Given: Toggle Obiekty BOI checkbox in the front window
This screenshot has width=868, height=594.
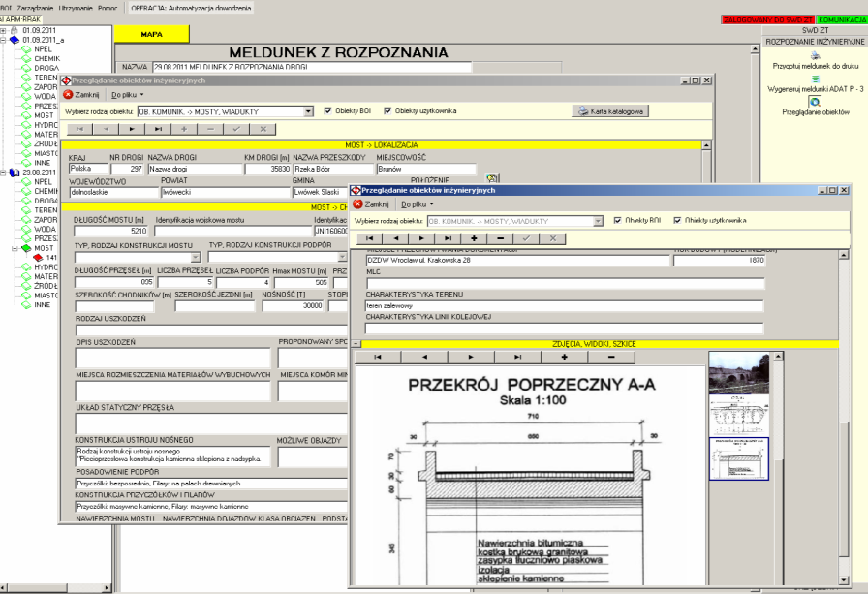Looking at the screenshot, I should 618,220.
